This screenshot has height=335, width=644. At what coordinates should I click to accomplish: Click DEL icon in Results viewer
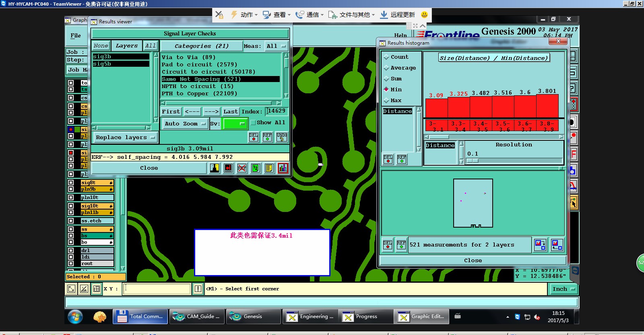[x=254, y=137]
